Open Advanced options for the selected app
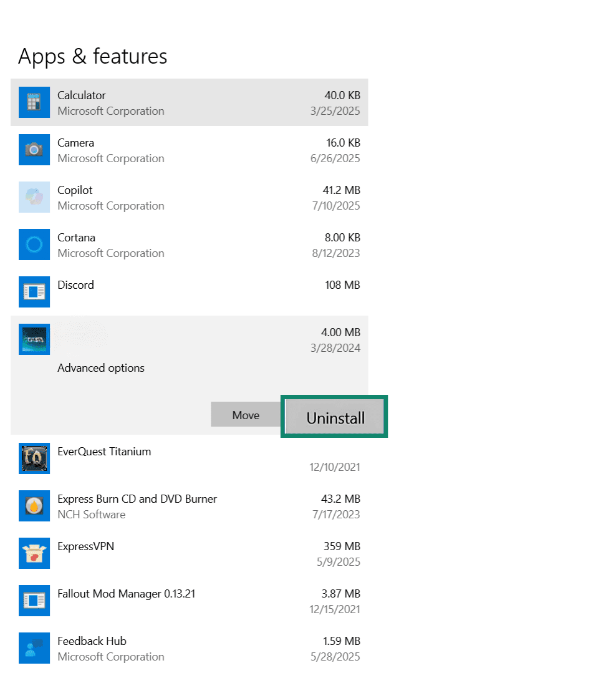616x673 pixels. pyautogui.click(x=100, y=368)
